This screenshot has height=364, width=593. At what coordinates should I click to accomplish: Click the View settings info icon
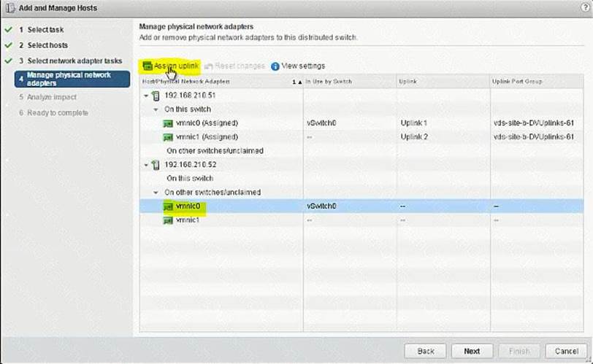(275, 66)
